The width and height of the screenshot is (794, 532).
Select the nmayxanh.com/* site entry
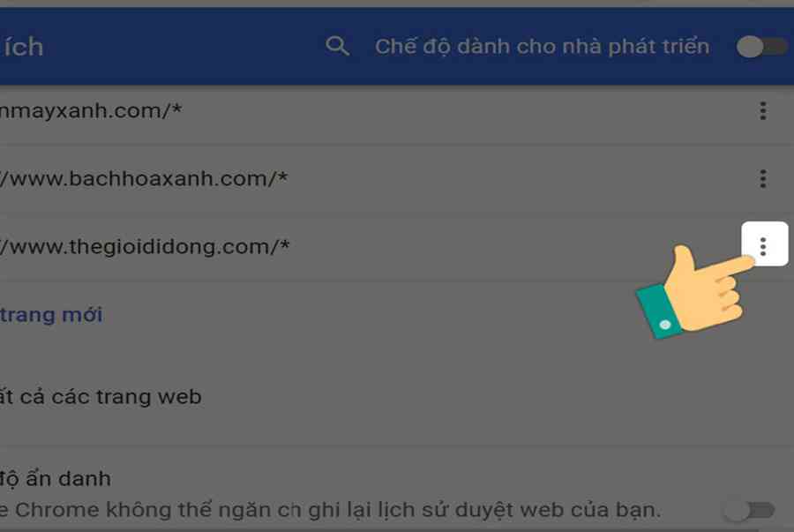pos(91,110)
